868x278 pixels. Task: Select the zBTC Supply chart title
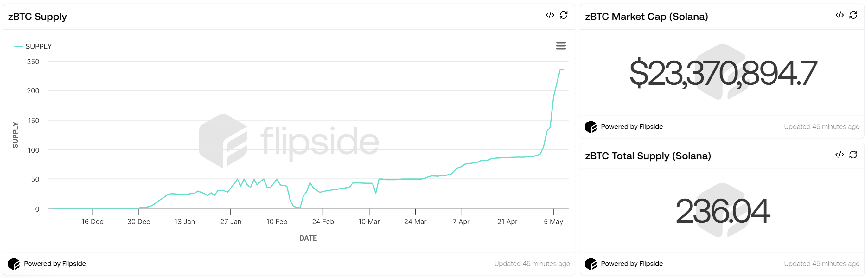tap(37, 17)
